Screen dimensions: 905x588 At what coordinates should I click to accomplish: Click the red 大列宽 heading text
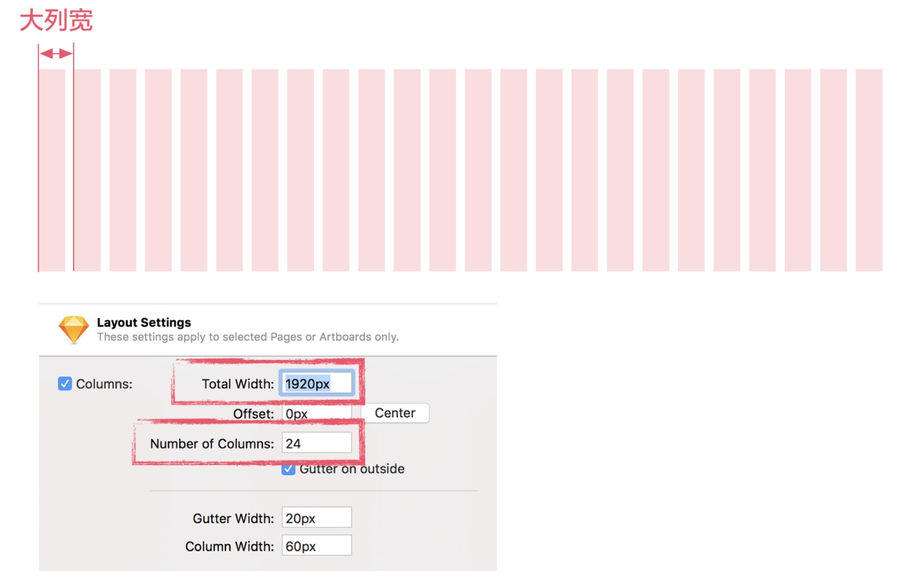click(56, 20)
